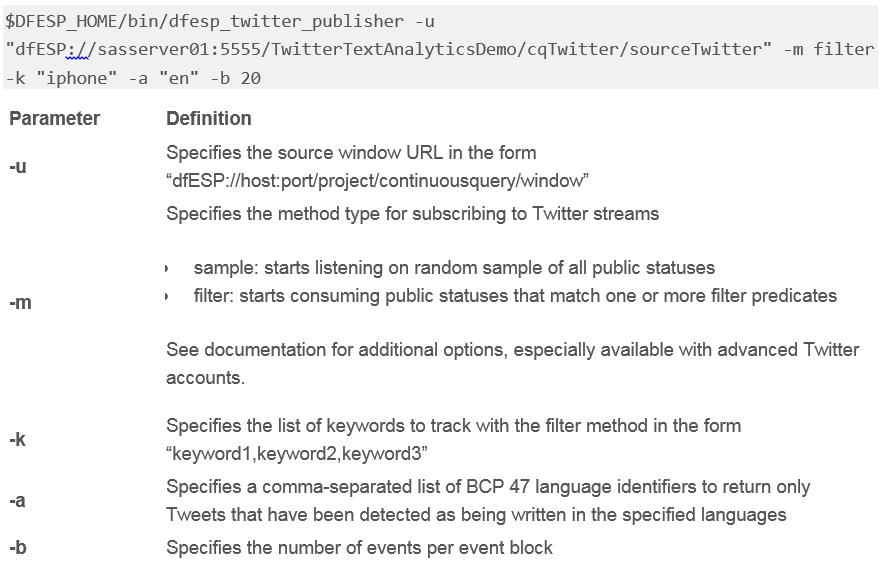Viewport: 882px width, 571px height.
Task: Click the Definition column header
Action: (209, 119)
